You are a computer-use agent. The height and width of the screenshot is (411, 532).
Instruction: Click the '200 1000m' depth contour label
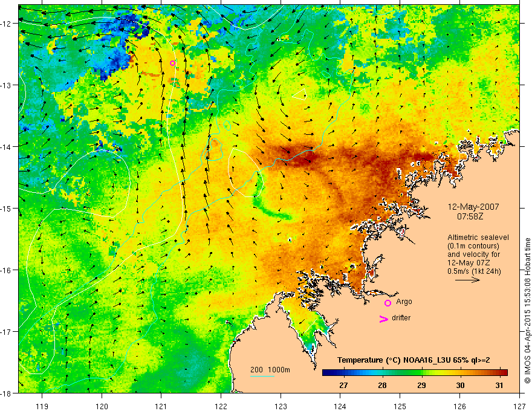coord(270,370)
